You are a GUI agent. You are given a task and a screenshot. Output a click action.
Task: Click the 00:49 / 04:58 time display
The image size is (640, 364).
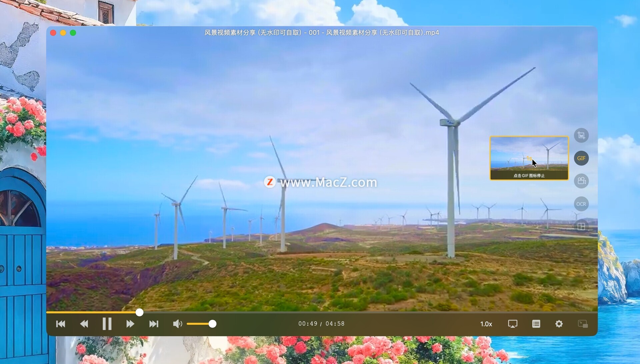point(321,324)
